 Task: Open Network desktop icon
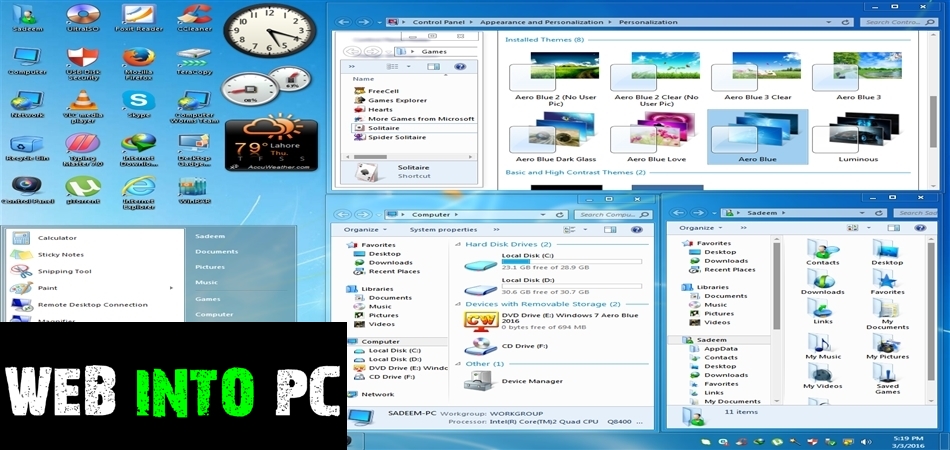(27, 103)
